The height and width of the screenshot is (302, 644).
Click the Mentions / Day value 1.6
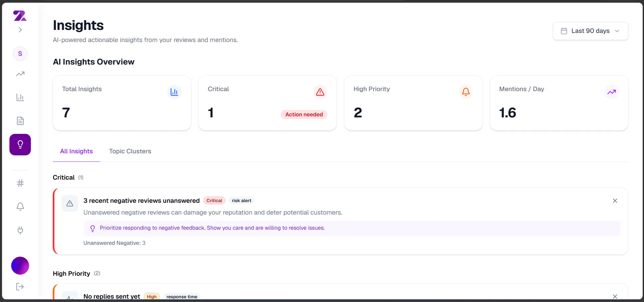[508, 113]
